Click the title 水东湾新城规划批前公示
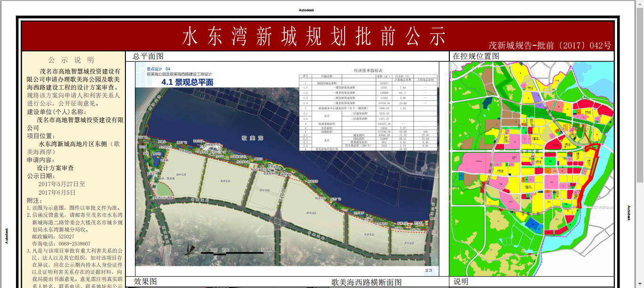 coord(314,36)
